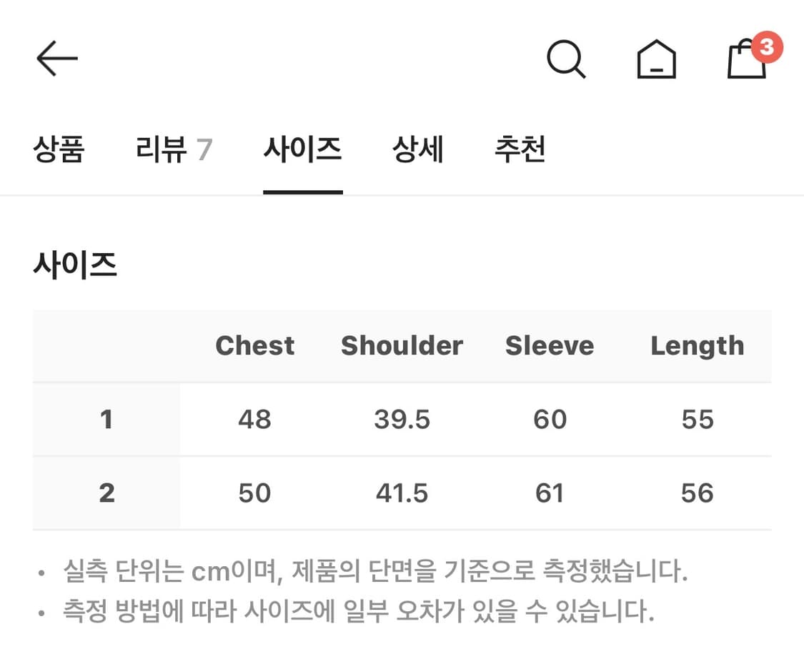The width and height of the screenshot is (804, 672).
Task: Tap the cart badge showing 3 items
Action: point(768,47)
